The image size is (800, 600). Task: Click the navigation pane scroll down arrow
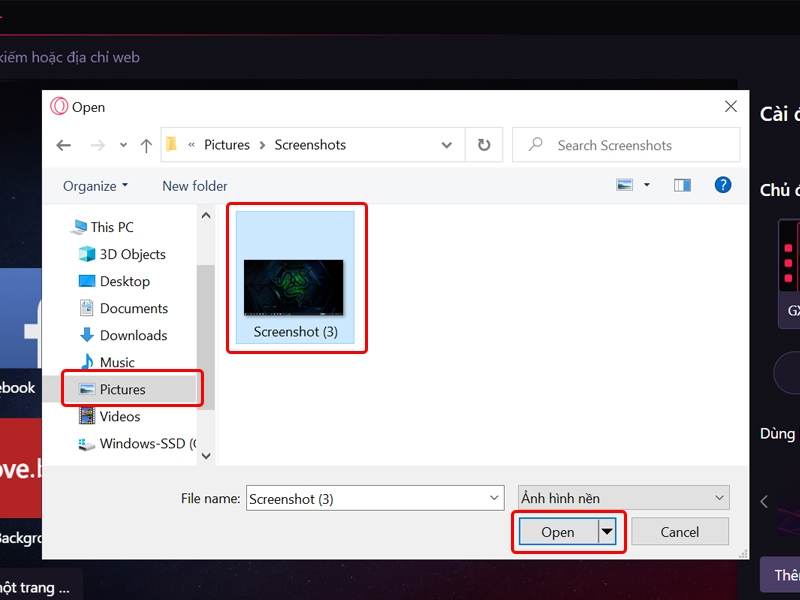(x=206, y=456)
